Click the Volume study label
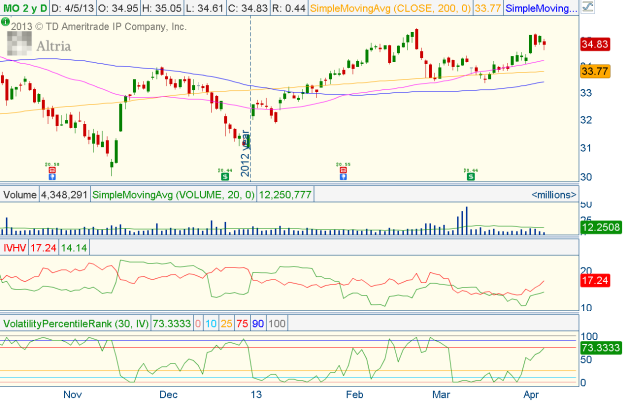 20,195
